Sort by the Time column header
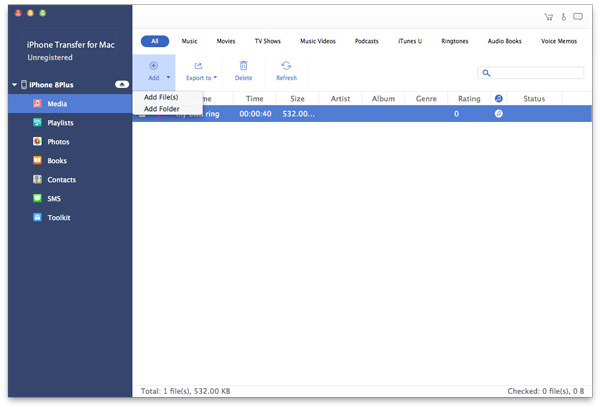This screenshot has height=408, width=600. point(254,99)
